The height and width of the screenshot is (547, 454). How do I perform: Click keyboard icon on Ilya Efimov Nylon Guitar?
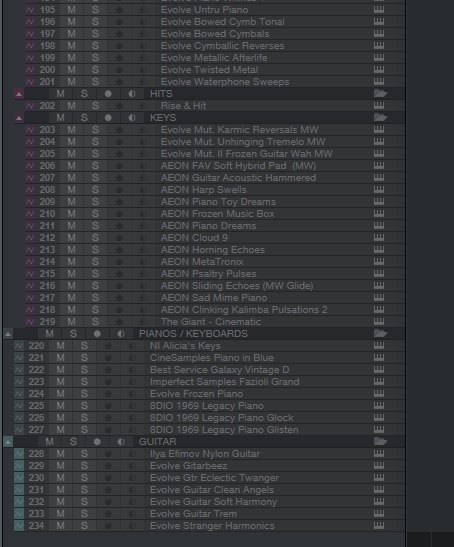click(379, 454)
